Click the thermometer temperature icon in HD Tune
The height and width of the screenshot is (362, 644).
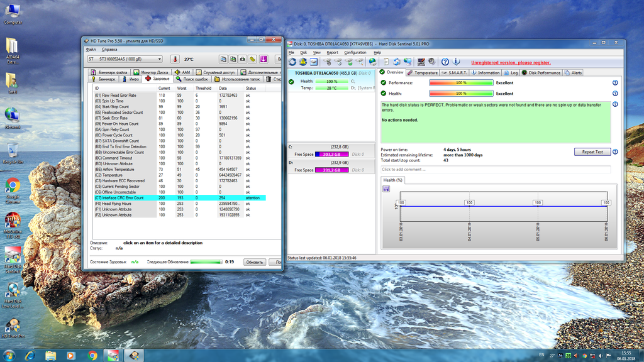[x=174, y=59]
